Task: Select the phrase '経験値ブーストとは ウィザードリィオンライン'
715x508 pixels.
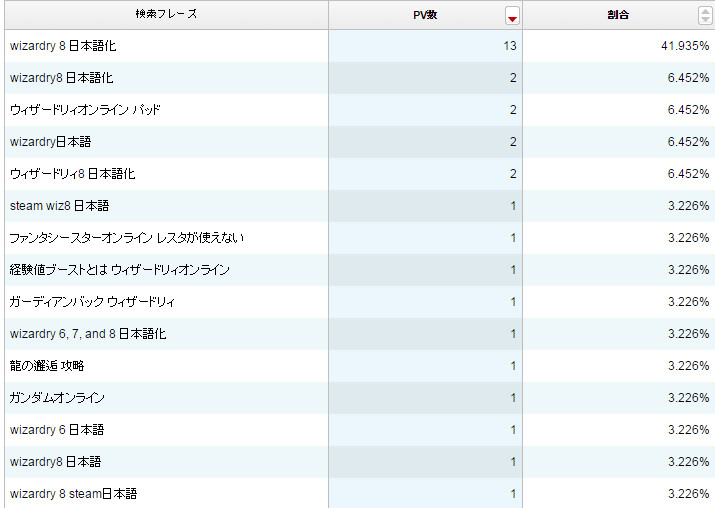Action: click(x=119, y=270)
